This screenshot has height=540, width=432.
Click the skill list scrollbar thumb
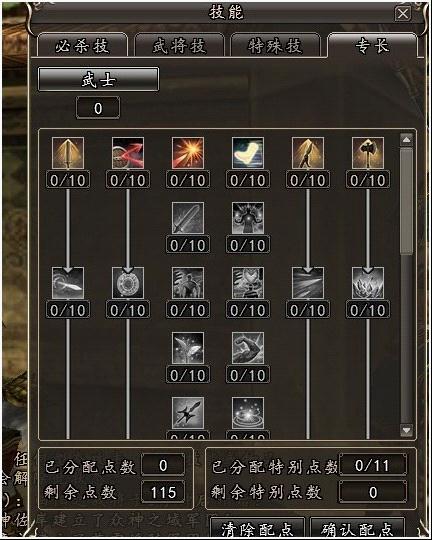[407, 201]
